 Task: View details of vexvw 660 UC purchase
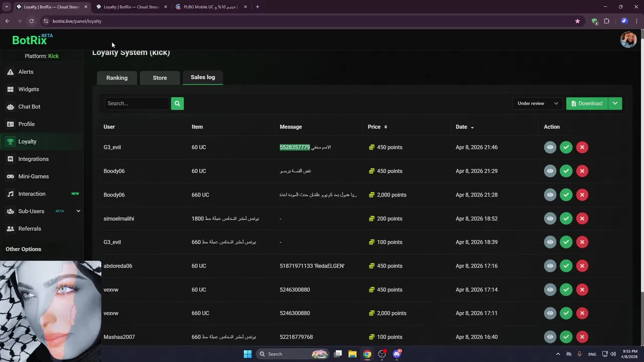click(550, 313)
